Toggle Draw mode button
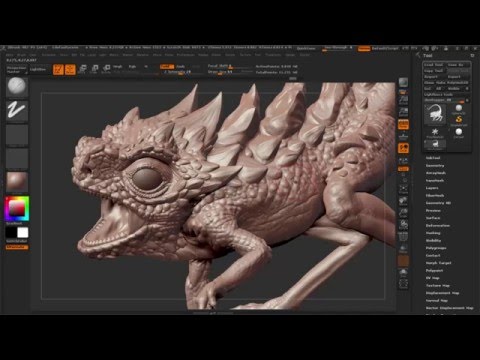Image resolution: width=480 pixels, height=360 pixels. [70, 69]
